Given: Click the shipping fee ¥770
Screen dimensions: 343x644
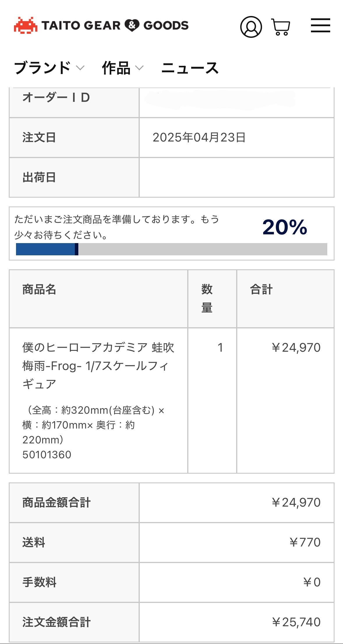Looking at the screenshot, I should click(305, 542).
